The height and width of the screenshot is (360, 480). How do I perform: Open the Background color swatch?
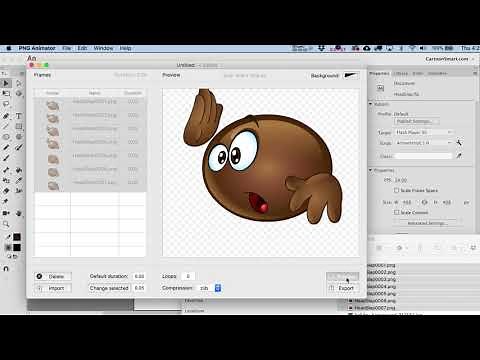point(351,75)
